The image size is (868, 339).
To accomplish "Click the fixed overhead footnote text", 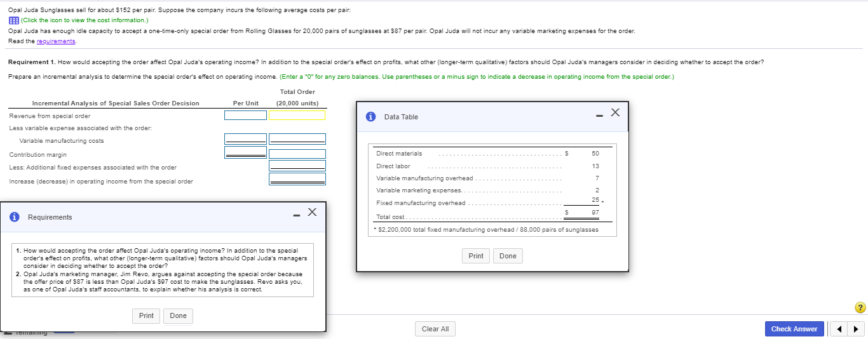I will click(x=487, y=229).
